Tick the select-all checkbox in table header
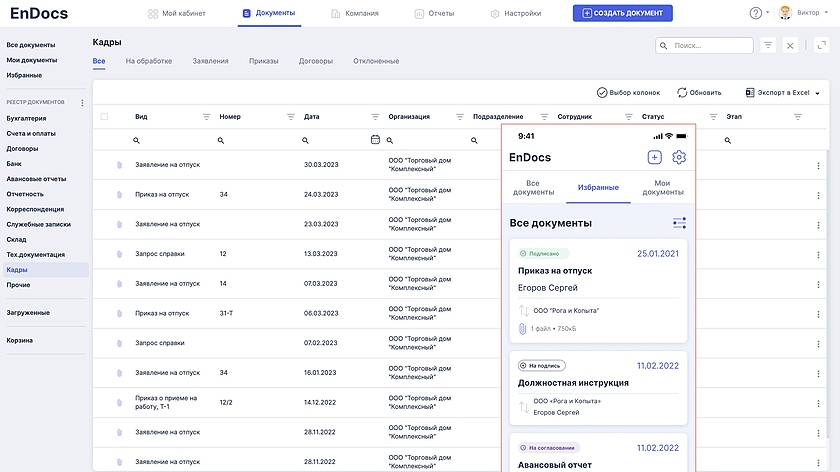The height and width of the screenshot is (472, 840). (105, 117)
